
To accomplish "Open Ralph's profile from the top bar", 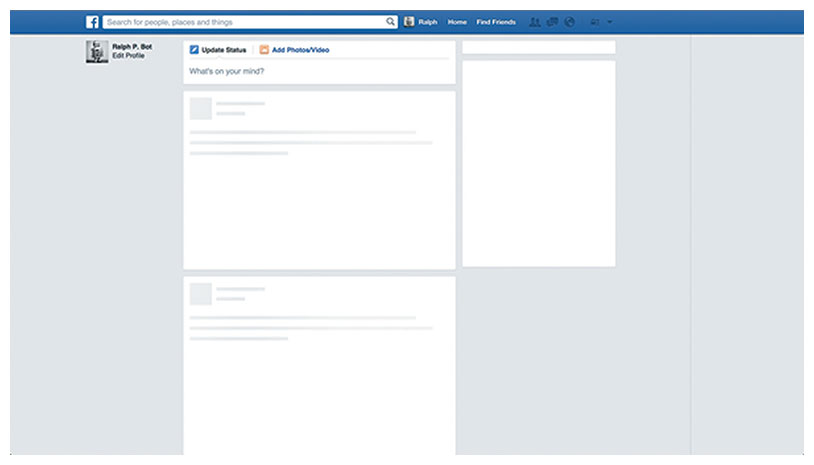I will 428,22.
